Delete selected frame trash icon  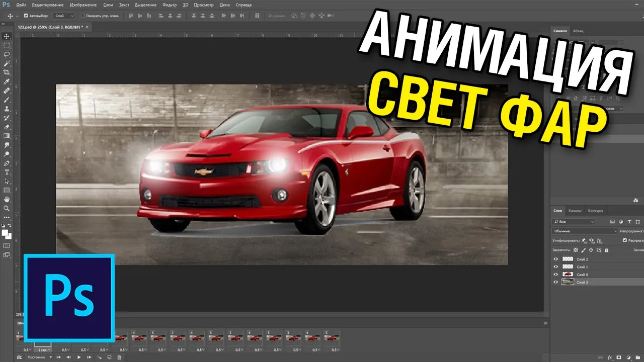click(x=119, y=357)
